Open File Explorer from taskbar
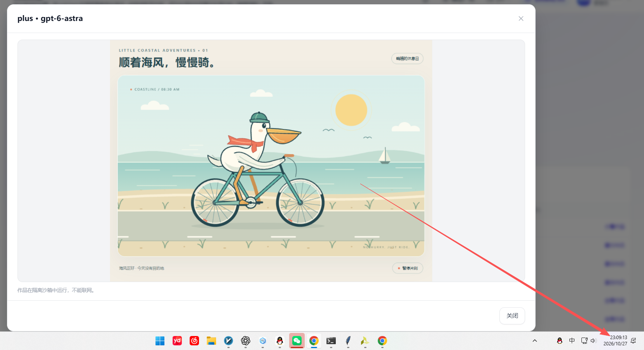The height and width of the screenshot is (350, 644). pos(211,341)
